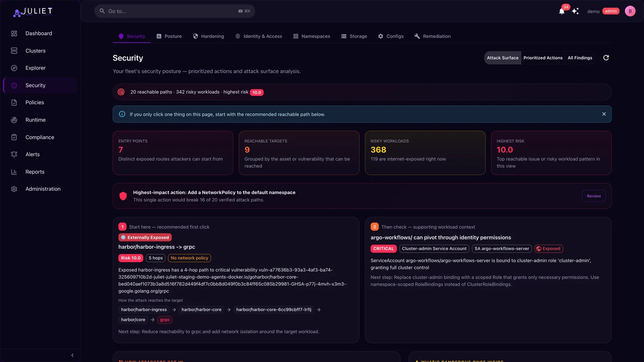Click the grpc target chip
Screen dimensions: 644x362
[x=165, y=320]
